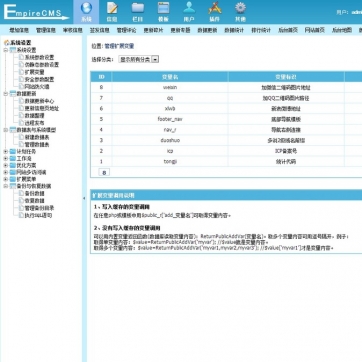Viewport: 362px width, 362px height.
Task: Open the 用户 person icon section
Action: point(189,12)
